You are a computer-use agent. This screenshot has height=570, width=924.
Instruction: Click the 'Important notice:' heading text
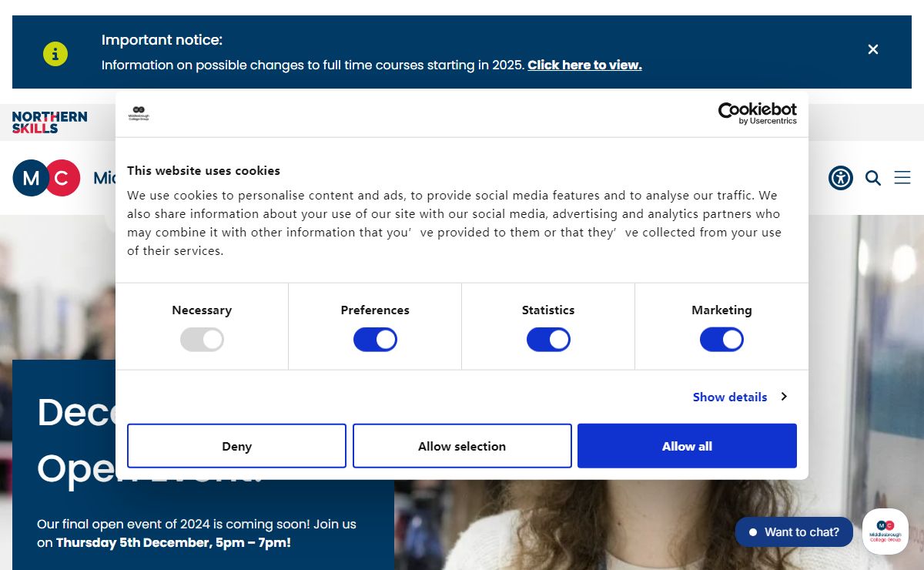pyautogui.click(x=162, y=40)
